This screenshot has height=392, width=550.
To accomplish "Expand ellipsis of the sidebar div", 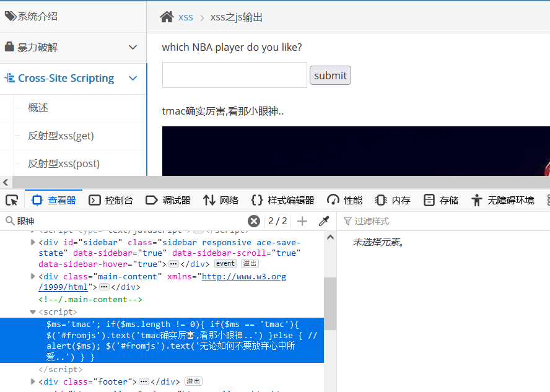I will coord(173,264).
